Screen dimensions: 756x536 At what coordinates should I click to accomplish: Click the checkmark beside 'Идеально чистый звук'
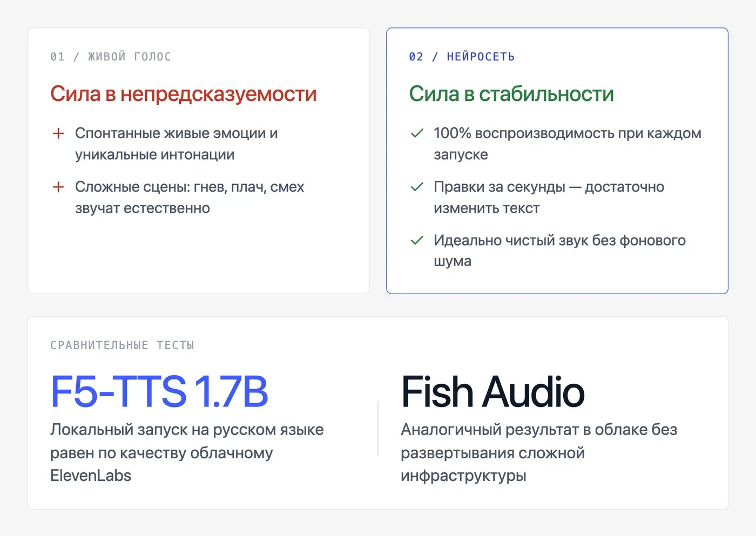417,240
